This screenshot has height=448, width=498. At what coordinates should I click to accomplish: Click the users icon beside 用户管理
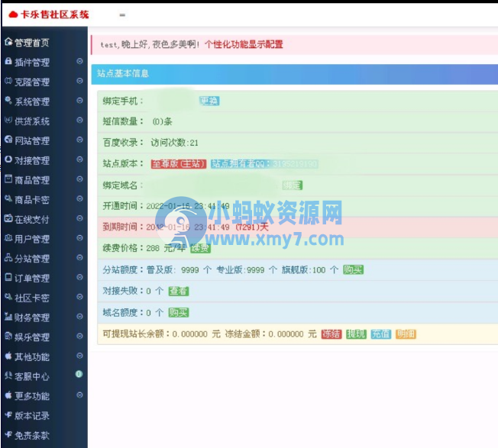8,238
